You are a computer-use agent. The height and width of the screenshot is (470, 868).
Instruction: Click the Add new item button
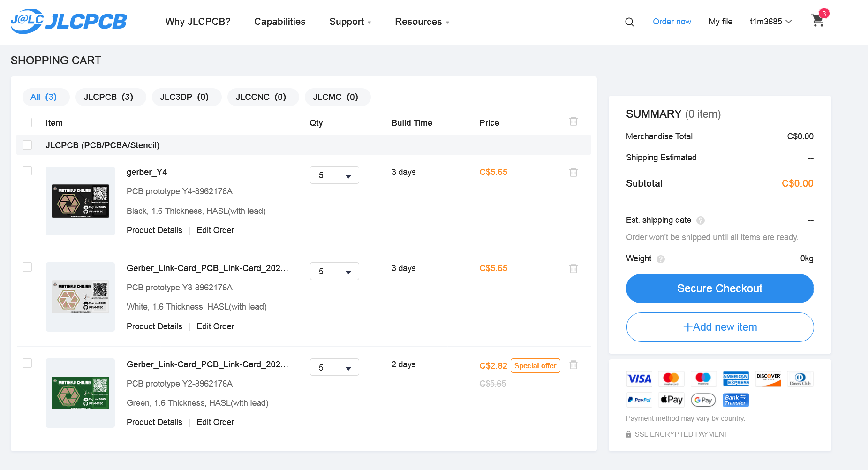pos(720,327)
